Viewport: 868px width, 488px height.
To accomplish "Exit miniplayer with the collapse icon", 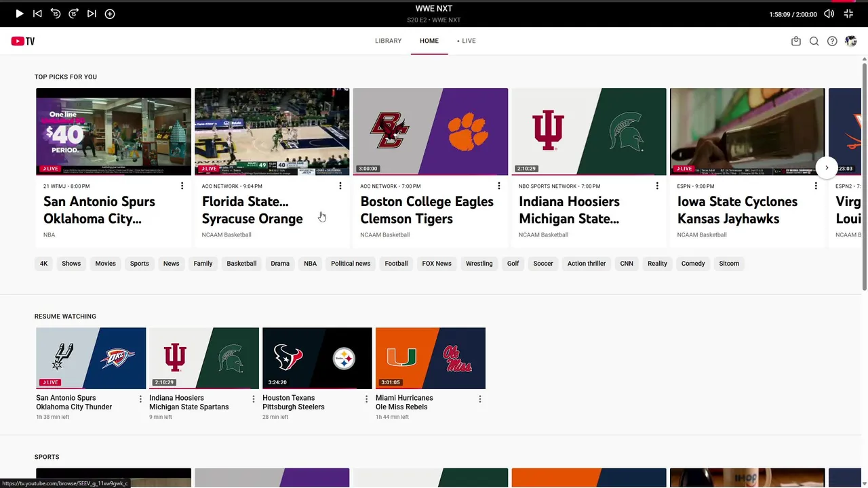I will (x=848, y=14).
